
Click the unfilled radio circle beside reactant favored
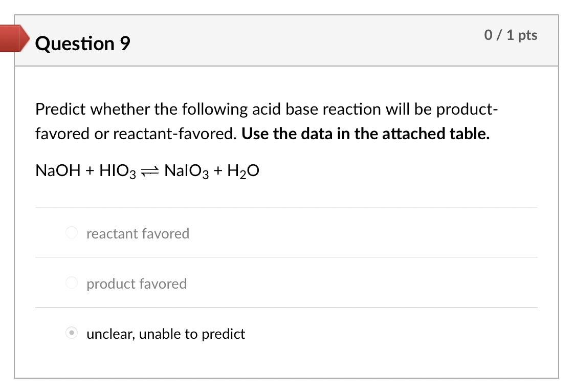click(x=71, y=233)
